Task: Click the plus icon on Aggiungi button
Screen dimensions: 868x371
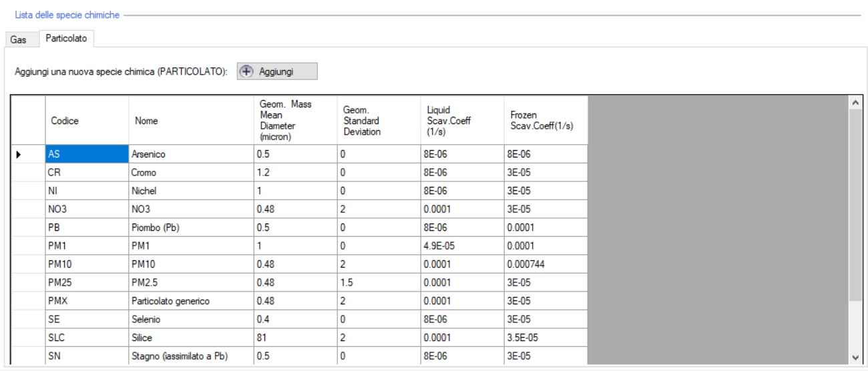Action: tap(248, 71)
